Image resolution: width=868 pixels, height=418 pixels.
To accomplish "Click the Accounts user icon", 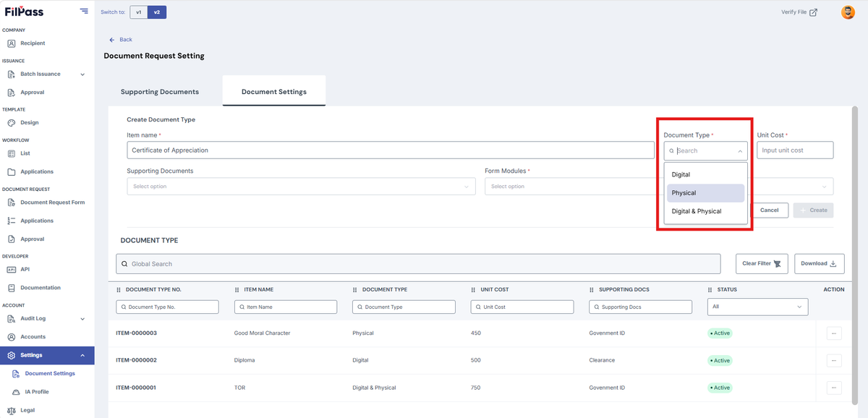I will (x=12, y=337).
